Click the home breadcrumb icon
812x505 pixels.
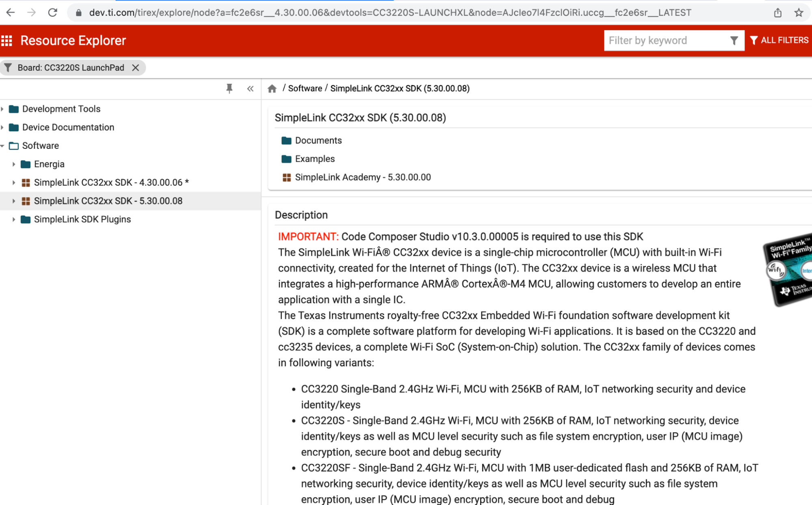272,89
